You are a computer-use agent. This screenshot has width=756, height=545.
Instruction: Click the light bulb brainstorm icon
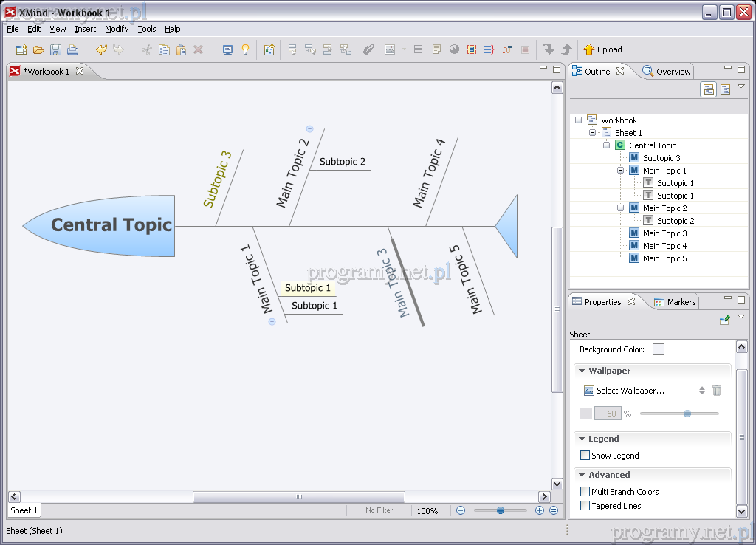tap(246, 49)
